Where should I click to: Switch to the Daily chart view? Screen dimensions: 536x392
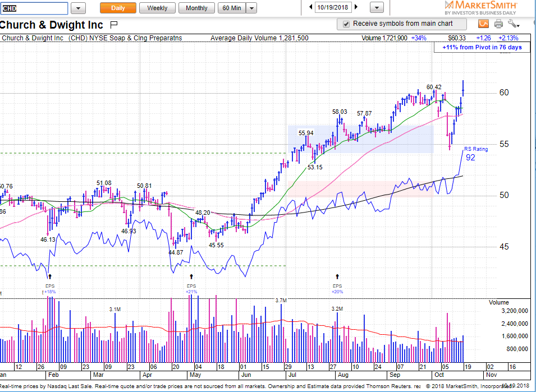tap(118, 8)
